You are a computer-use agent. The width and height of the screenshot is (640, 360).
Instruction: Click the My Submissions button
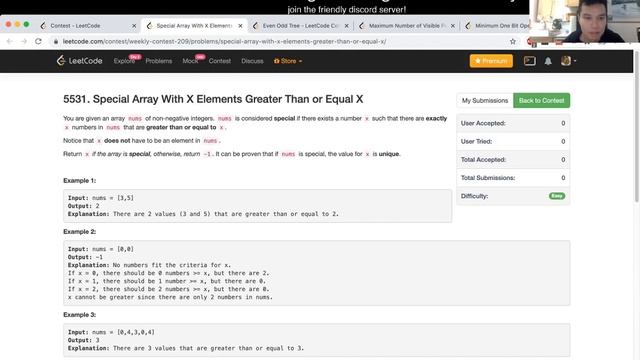pyautogui.click(x=485, y=100)
